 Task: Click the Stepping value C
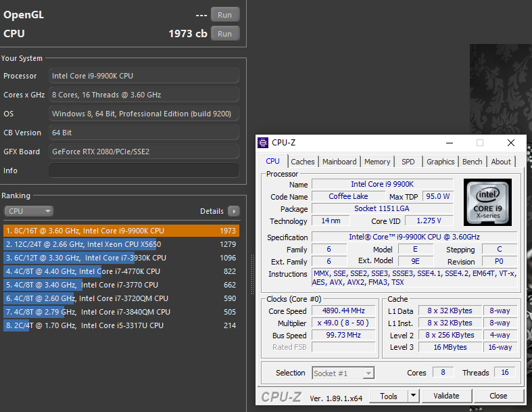(499, 250)
